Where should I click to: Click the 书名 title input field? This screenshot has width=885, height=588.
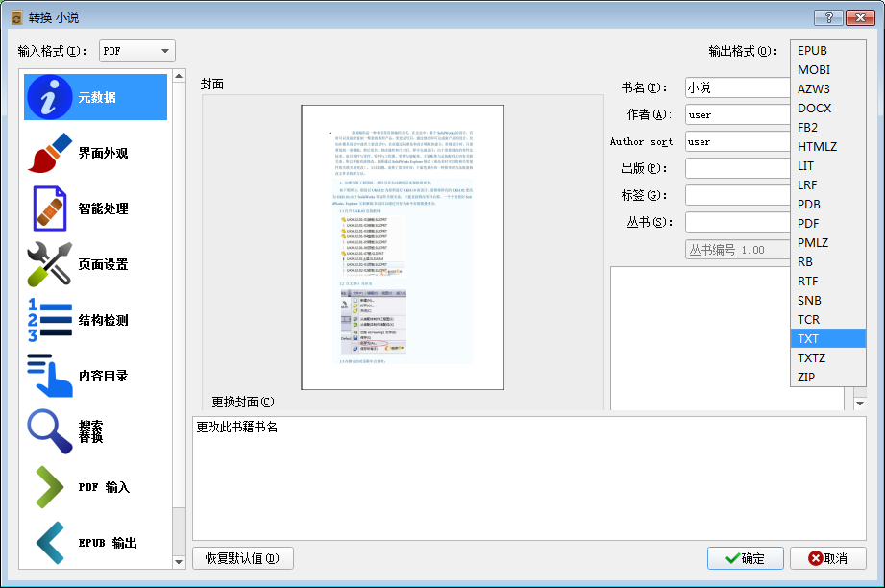736,87
